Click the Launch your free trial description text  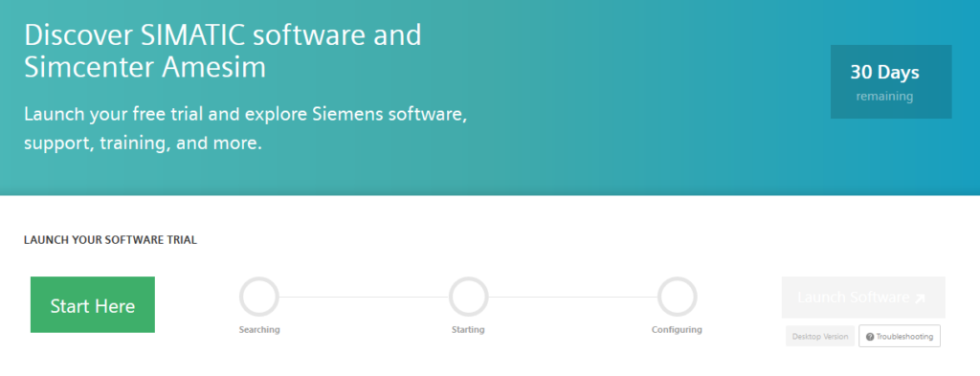coord(246,129)
